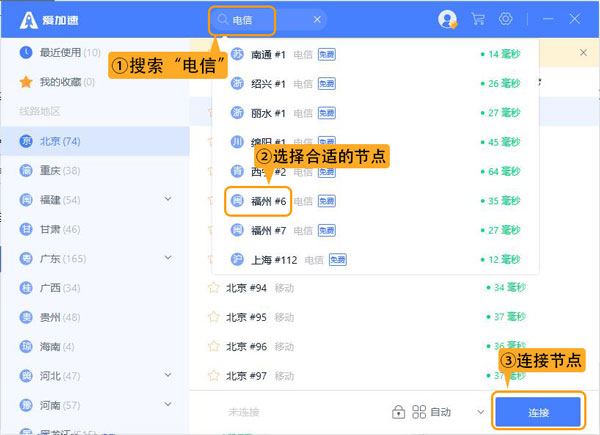This screenshot has height=435, width=600.
Task: Click the lock icon in bottom bar
Action: click(398, 412)
